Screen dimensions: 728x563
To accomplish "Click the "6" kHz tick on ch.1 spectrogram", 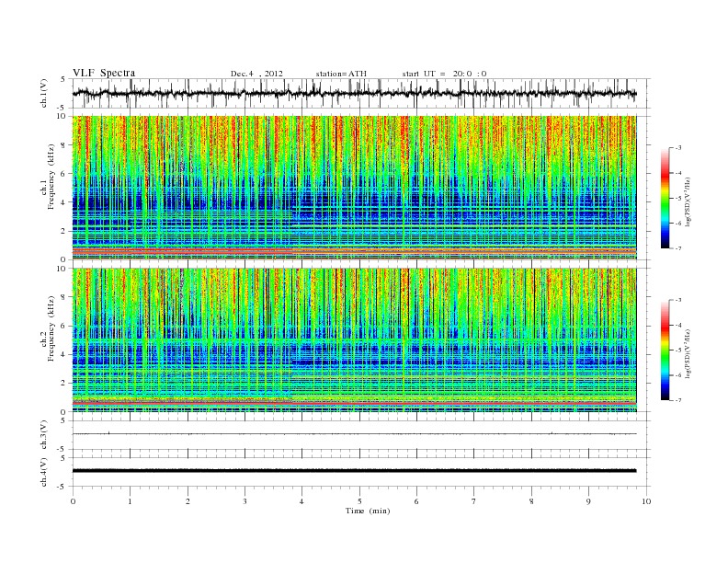I will point(63,174).
